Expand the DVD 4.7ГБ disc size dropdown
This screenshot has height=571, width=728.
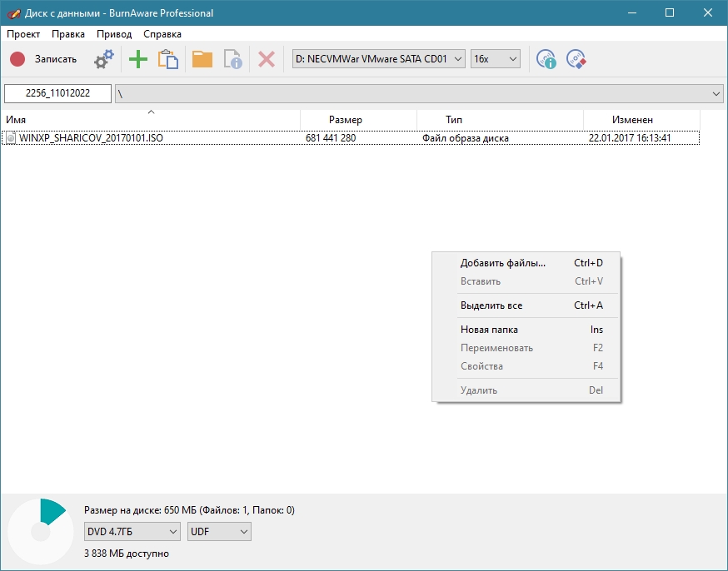(132, 531)
